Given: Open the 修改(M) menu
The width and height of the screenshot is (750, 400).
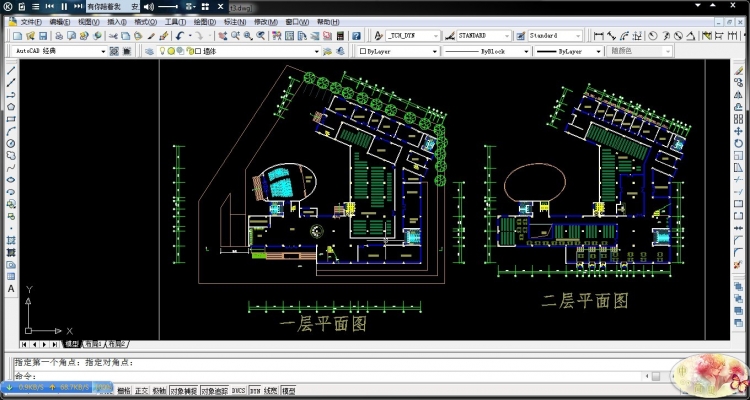Looking at the screenshot, I should (x=266, y=22).
